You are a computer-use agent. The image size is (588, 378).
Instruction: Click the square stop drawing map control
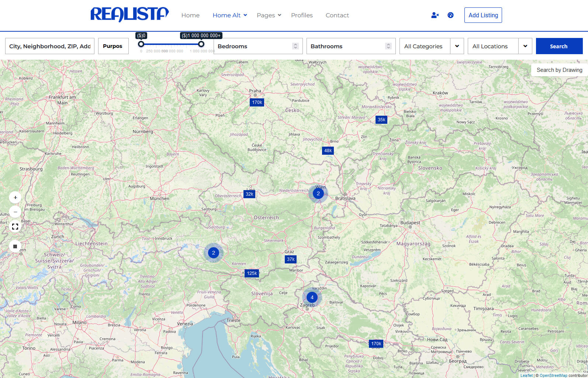[x=15, y=246]
